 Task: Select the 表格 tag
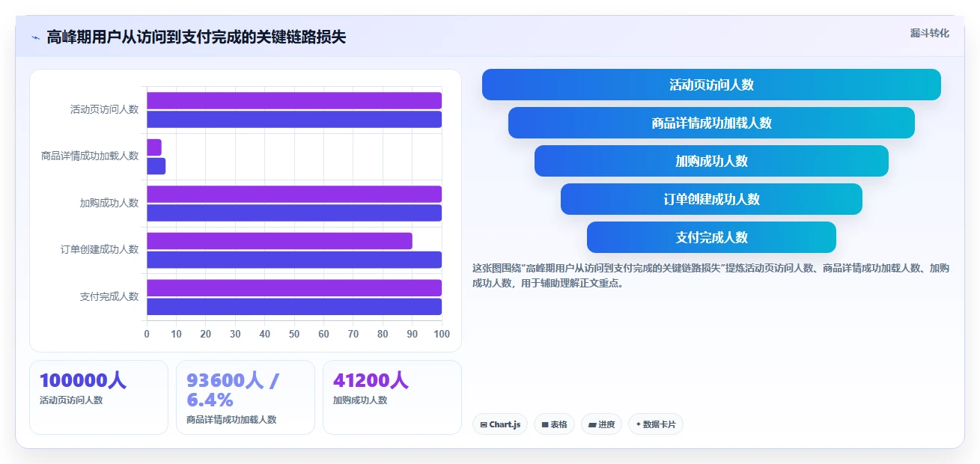[x=554, y=424]
